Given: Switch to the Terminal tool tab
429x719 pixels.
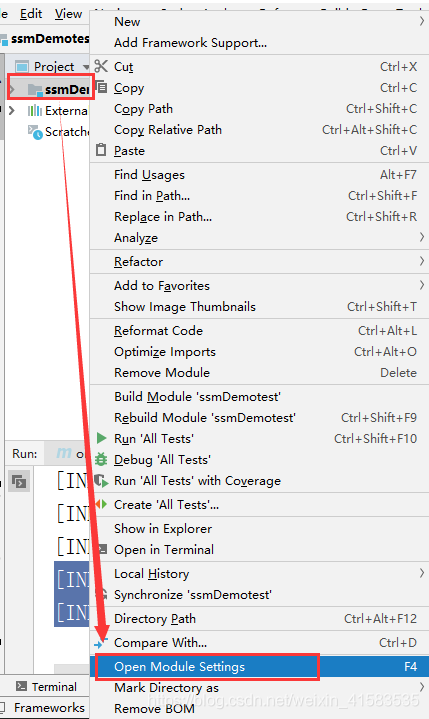Looking at the screenshot, I should 47,686.
